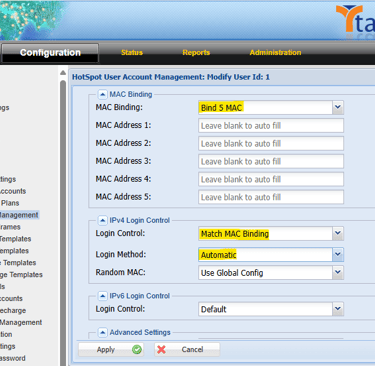Open the IPv6 Login Control dropdown arrow
The height and width of the screenshot is (366, 375).
point(338,309)
